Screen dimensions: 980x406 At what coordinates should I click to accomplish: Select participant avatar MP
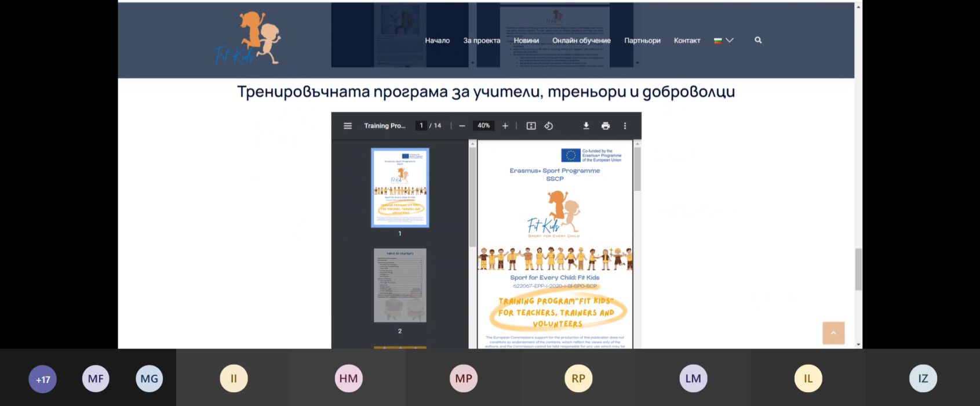pyautogui.click(x=464, y=379)
